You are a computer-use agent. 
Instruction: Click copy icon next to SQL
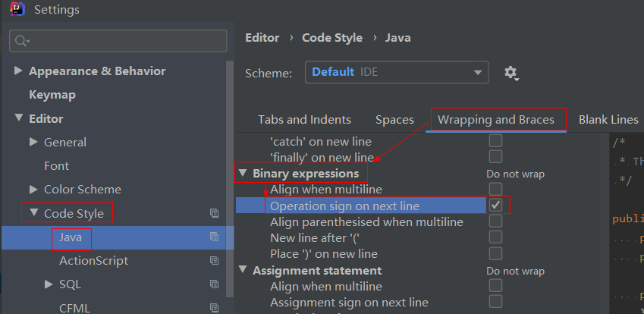click(x=214, y=284)
